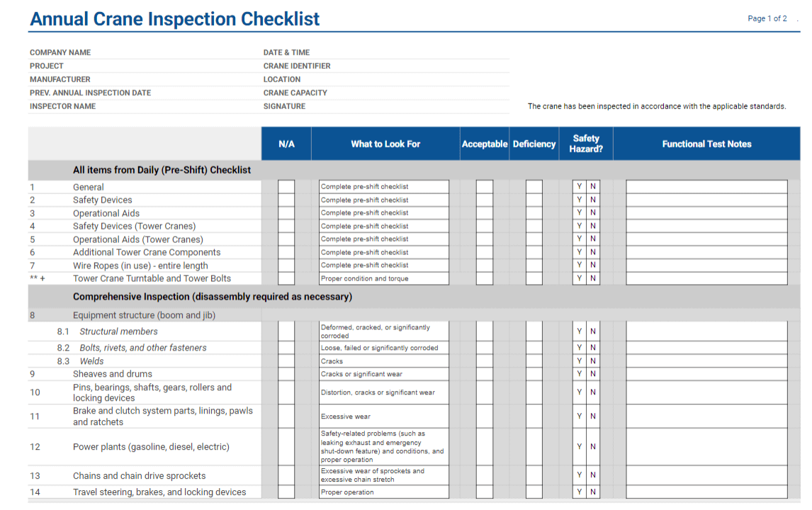This screenshot has width=812, height=510.
Task: Click notes field for Travel steering, brakes row
Action: coord(706,492)
